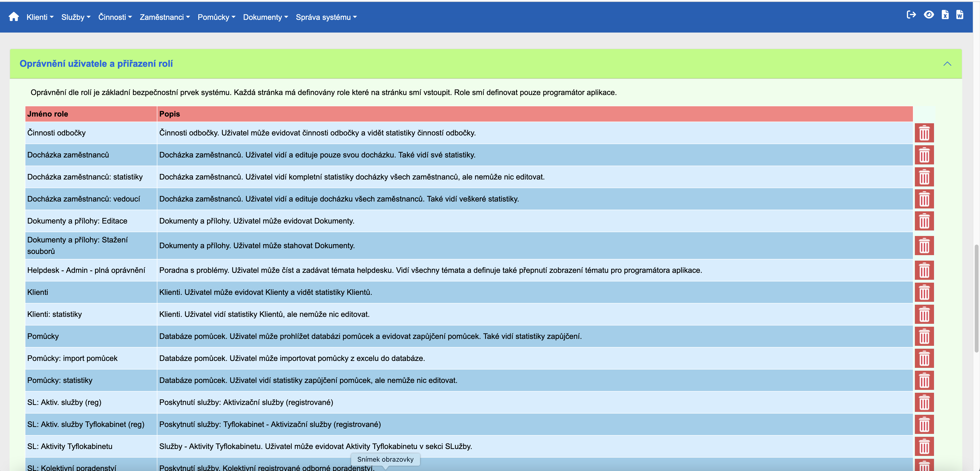Click the home icon in navbar

(14, 17)
